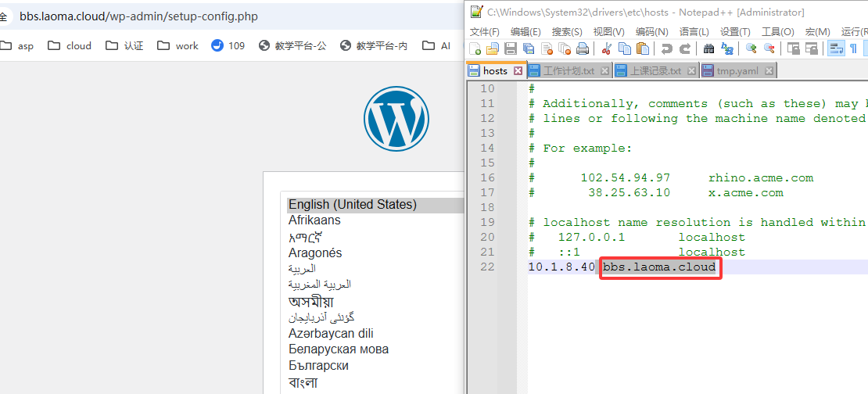Close the hosts tab with its X
The height and width of the screenshot is (394, 868).
coord(518,71)
